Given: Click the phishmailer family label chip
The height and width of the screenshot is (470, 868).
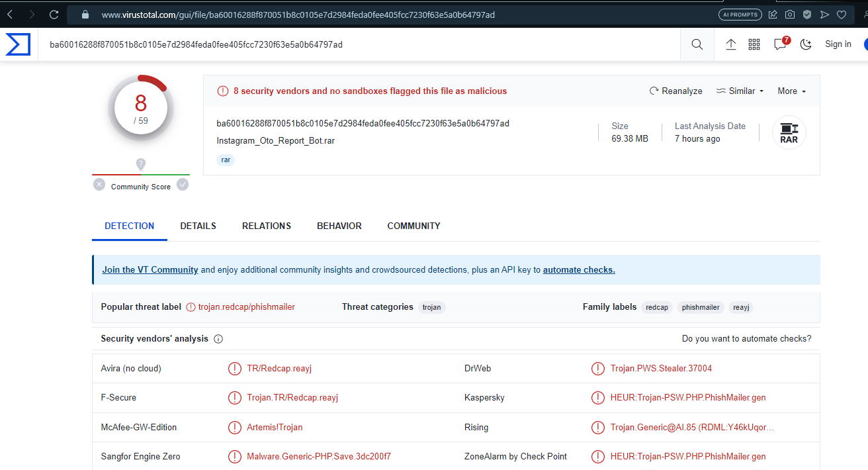Looking at the screenshot, I should point(701,307).
